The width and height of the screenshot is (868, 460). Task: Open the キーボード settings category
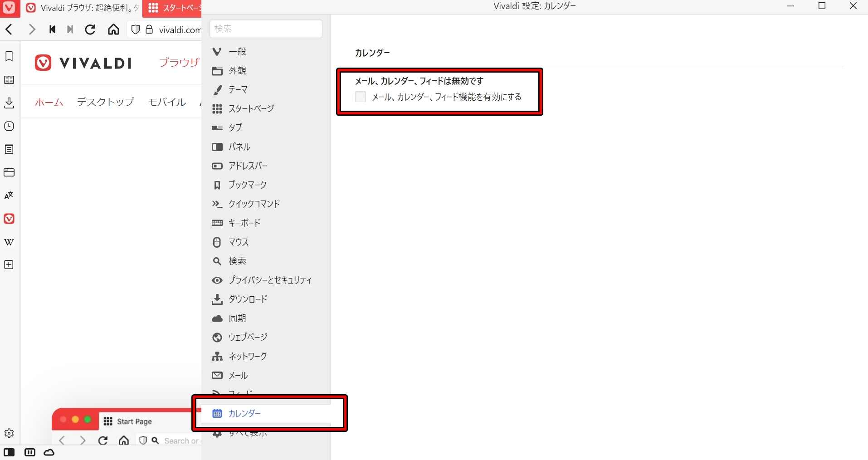[x=266, y=223]
